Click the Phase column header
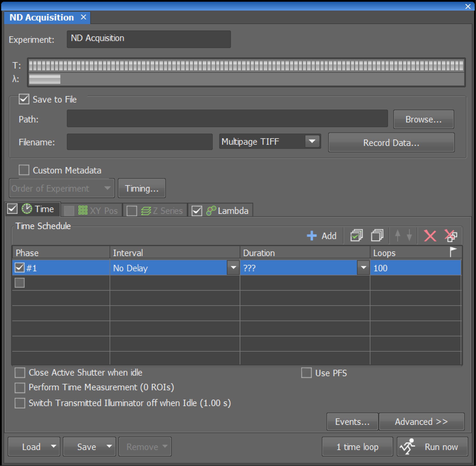The height and width of the screenshot is (466, 476). [x=61, y=253]
